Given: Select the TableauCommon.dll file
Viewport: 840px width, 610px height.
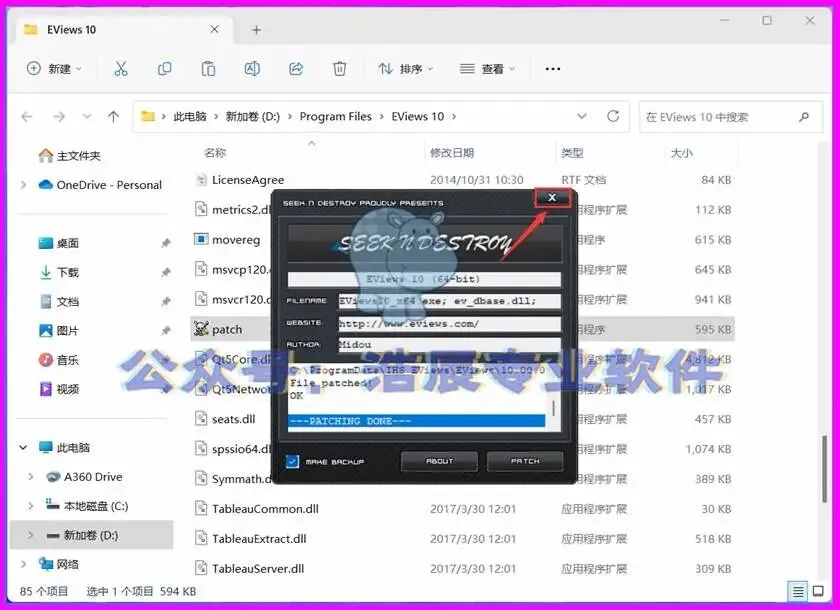Looking at the screenshot, I should coord(265,509).
